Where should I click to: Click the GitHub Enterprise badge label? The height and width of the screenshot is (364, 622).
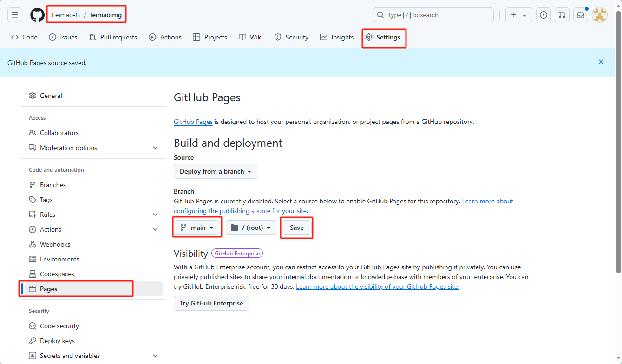point(237,253)
